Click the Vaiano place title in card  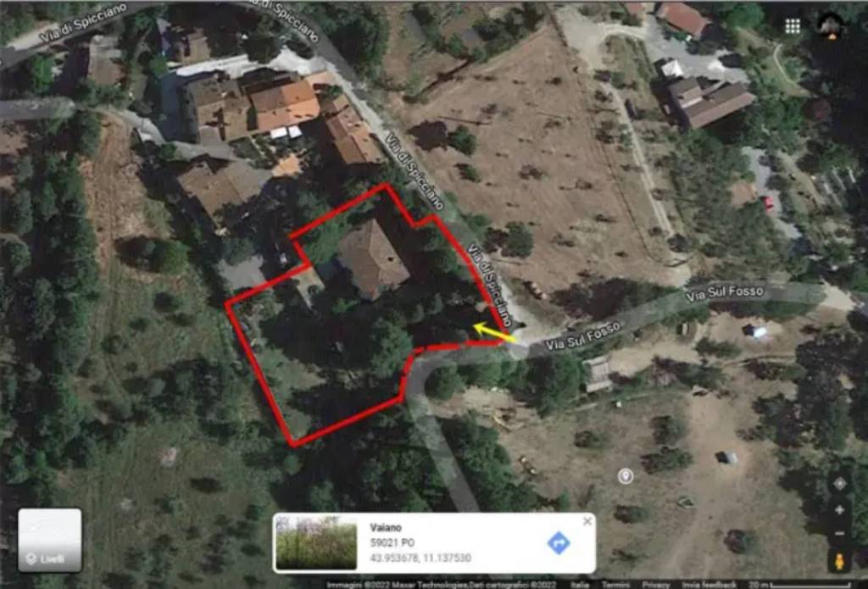point(386,527)
